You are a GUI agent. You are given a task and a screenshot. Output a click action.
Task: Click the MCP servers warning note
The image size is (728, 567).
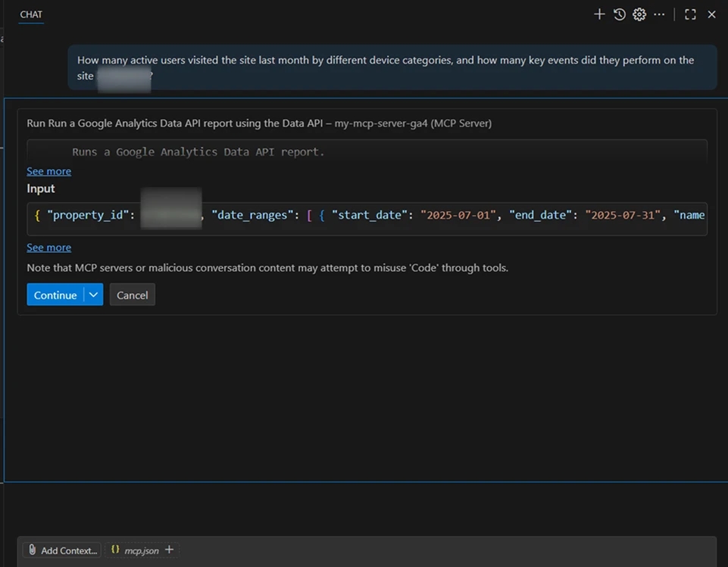[x=267, y=268]
